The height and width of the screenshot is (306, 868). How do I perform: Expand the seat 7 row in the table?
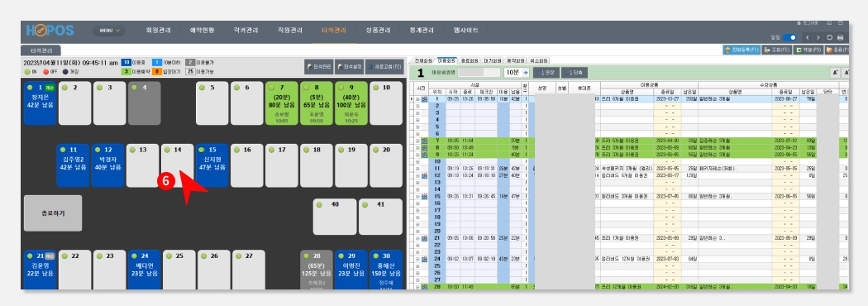417,141
